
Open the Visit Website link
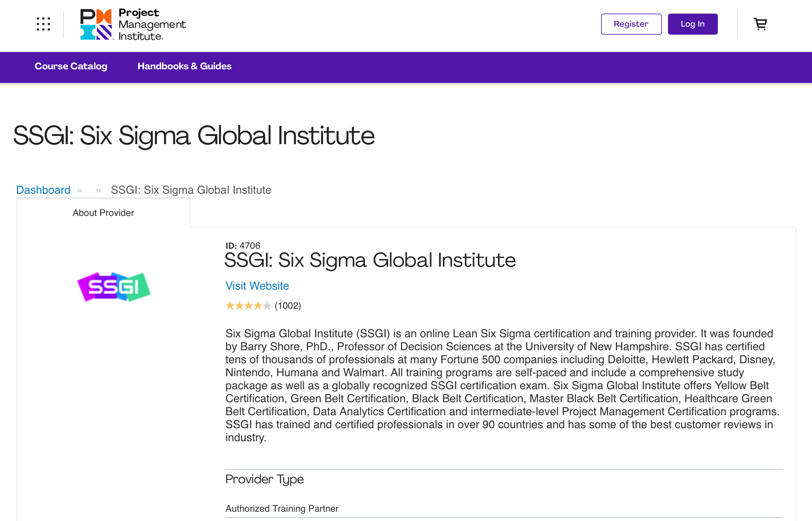pyautogui.click(x=257, y=286)
